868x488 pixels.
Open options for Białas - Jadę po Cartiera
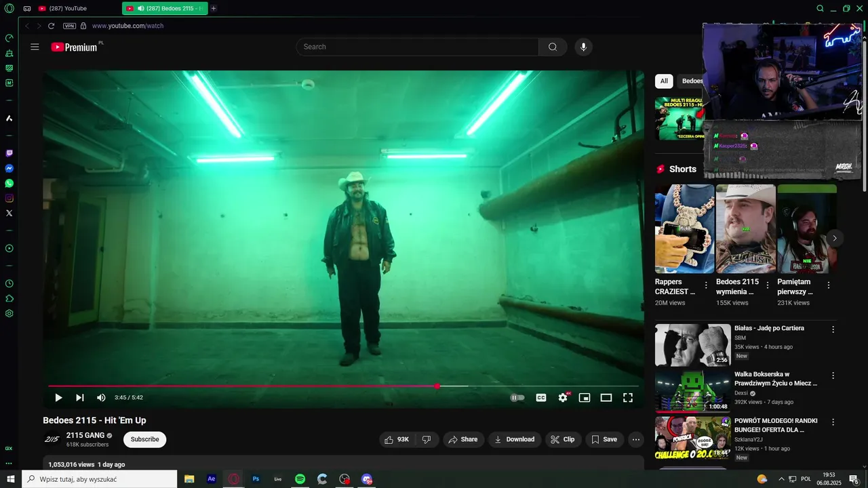pos(833,329)
